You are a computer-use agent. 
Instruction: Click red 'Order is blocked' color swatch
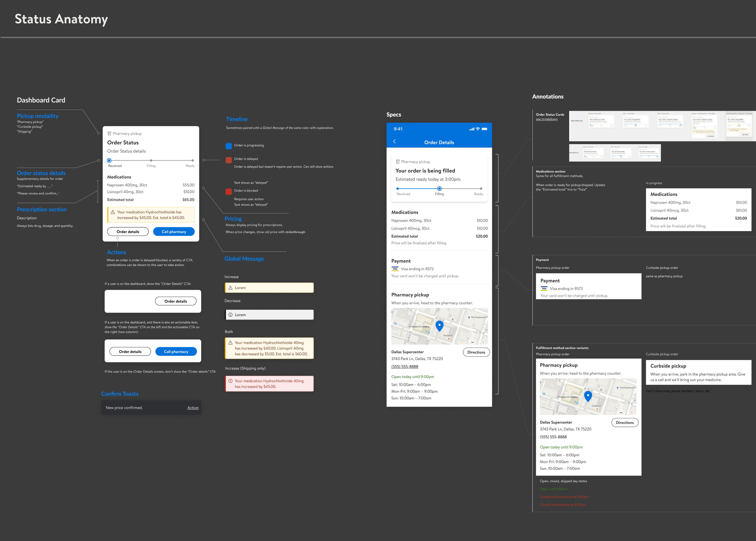pos(228,191)
